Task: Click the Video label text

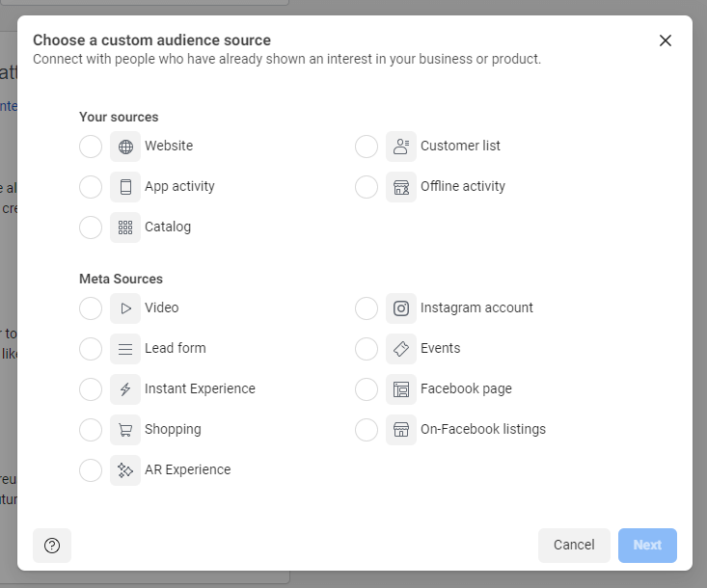Action: tap(161, 307)
